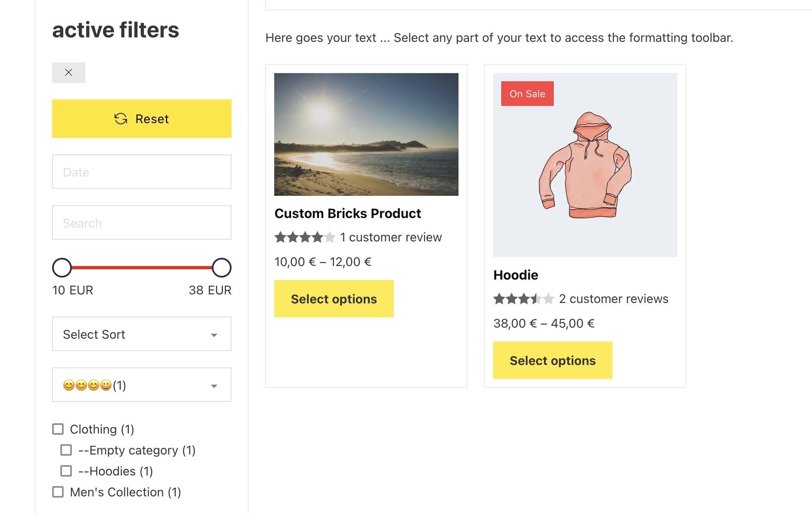Expand the emoji rating filter dropdown arrow

tap(214, 386)
